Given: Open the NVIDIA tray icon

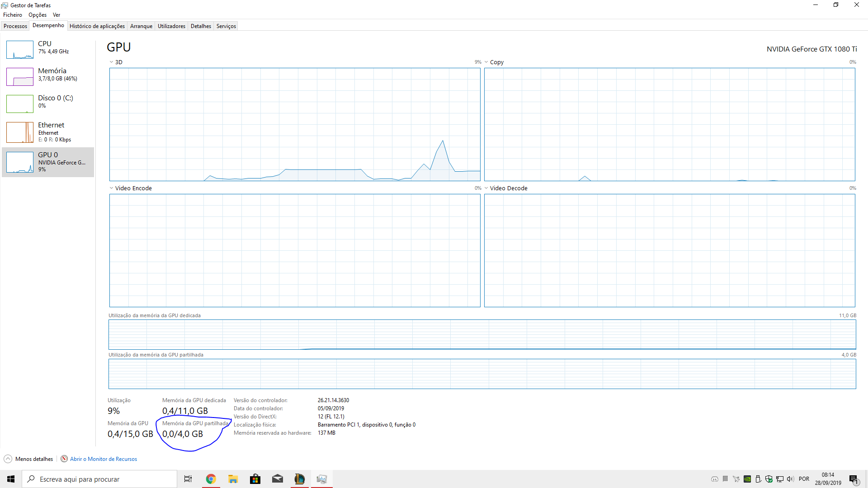Looking at the screenshot, I should tap(747, 479).
